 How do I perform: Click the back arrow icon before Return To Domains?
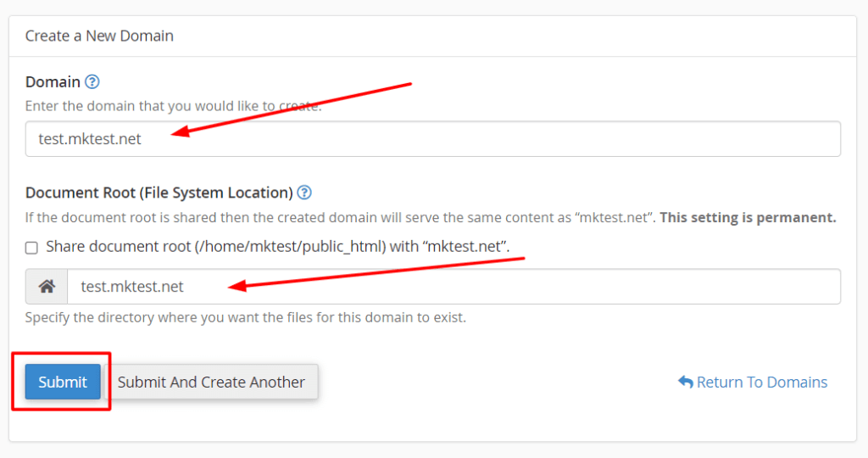pyautogui.click(x=685, y=382)
